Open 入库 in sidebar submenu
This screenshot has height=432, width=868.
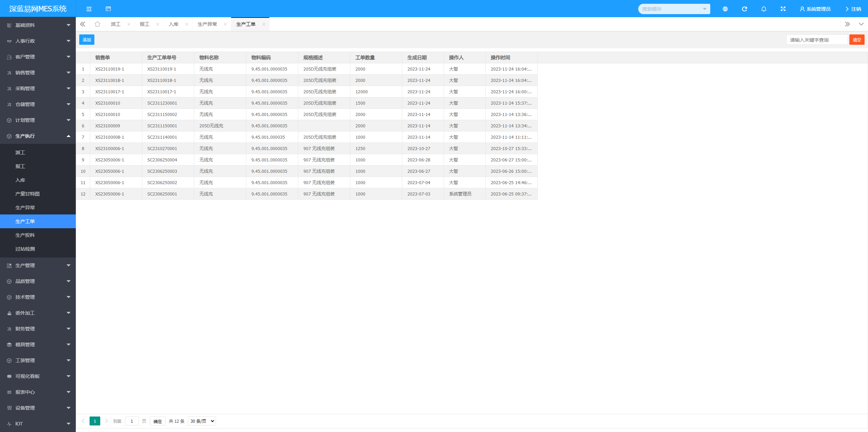[38, 180]
